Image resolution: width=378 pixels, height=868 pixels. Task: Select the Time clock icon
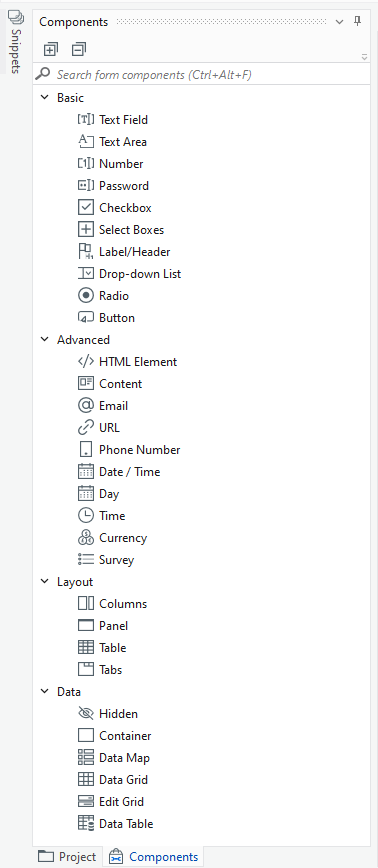tap(86, 515)
